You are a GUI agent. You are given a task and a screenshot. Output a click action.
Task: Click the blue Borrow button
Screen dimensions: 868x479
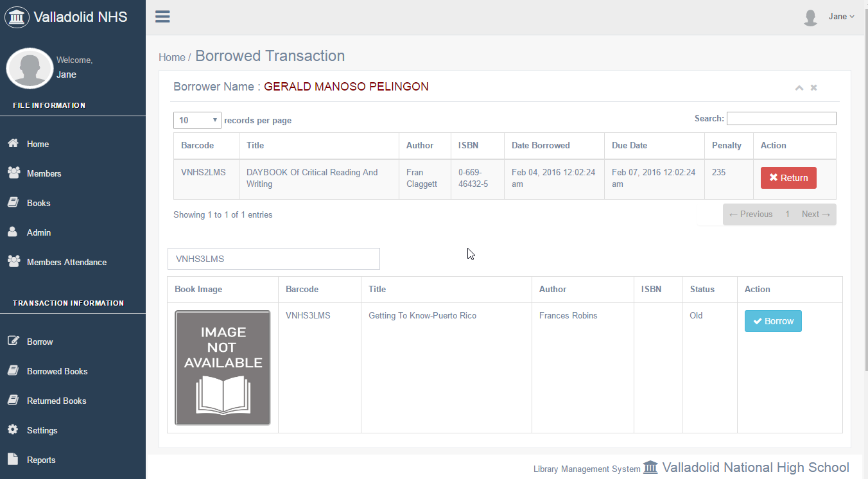(773, 321)
